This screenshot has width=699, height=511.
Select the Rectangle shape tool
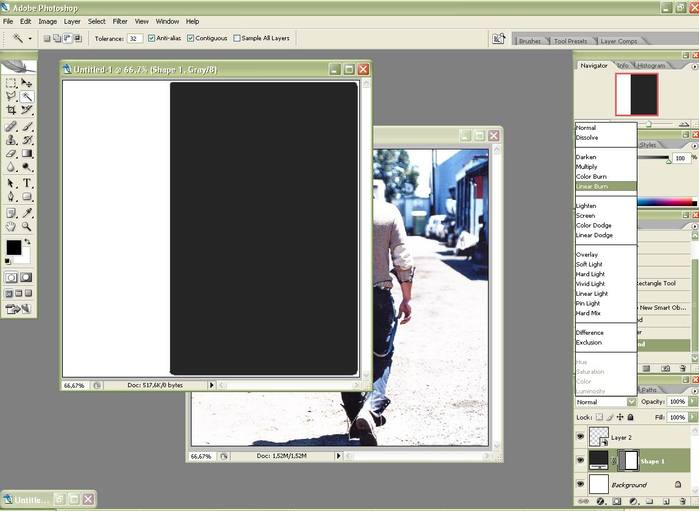click(27, 197)
